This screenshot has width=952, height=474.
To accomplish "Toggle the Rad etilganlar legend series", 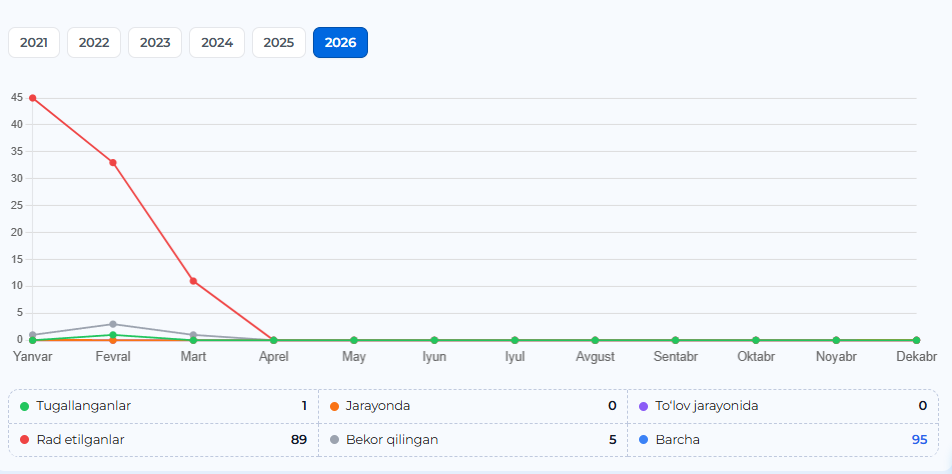I will (80, 439).
